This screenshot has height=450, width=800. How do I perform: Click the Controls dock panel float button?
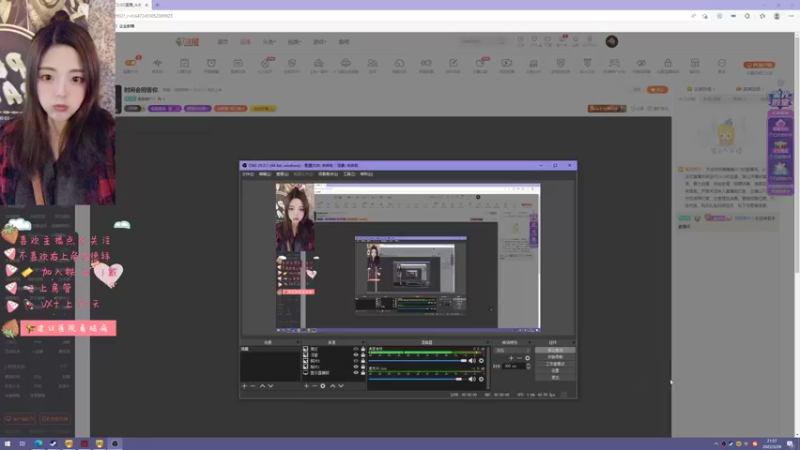pyautogui.click(x=573, y=342)
